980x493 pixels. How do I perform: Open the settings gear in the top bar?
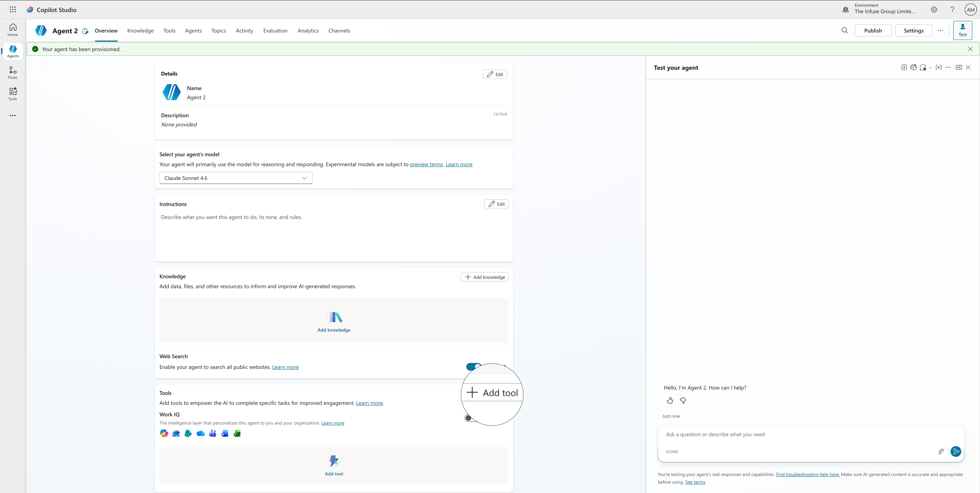934,10
